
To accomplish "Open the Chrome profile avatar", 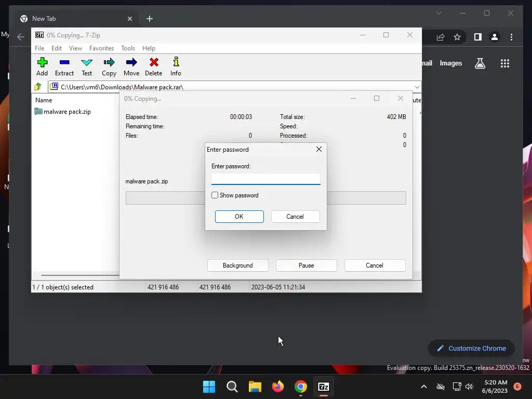I will (495, 37).
